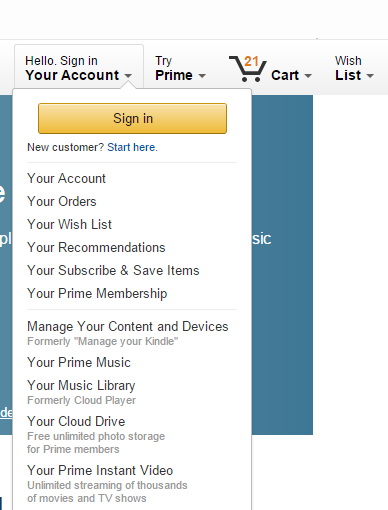Open Your Orders
The height and width of the screenshot is (510, 388).
62,202
